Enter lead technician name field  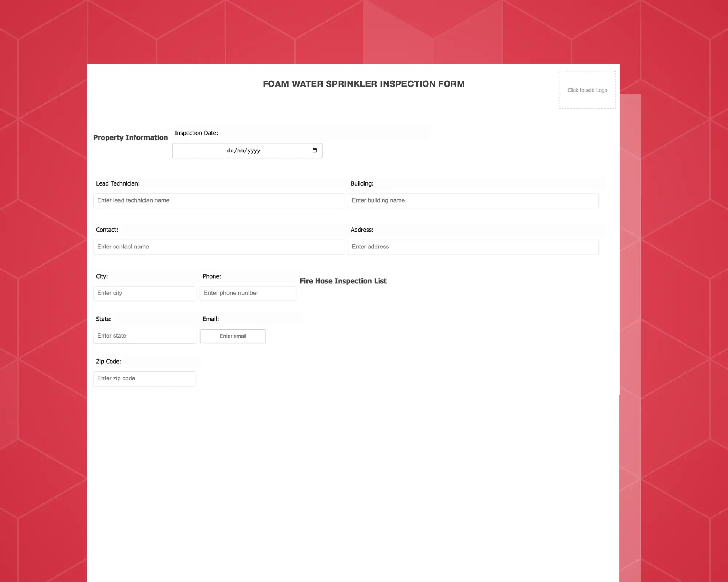[219, 200]
